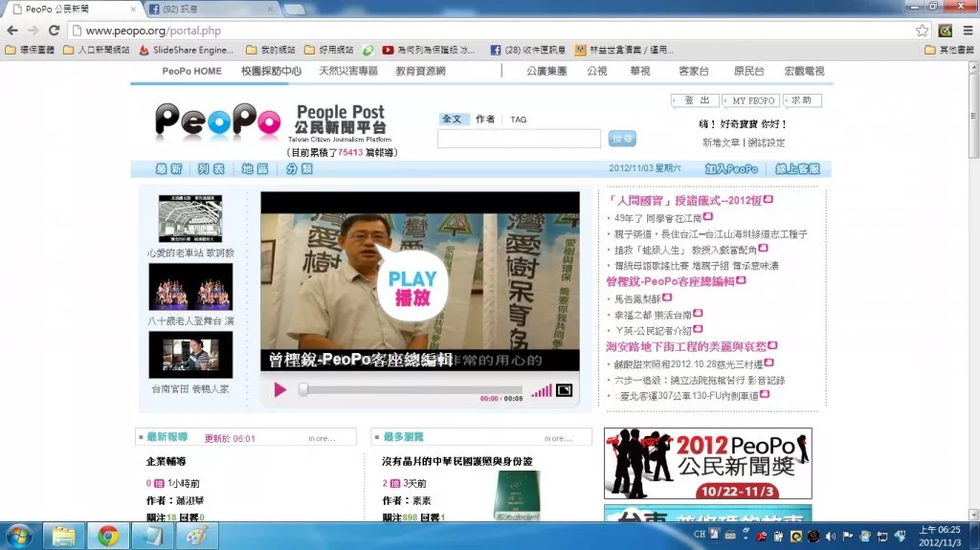The image size is (980, 550).
Task: Open the 分類 section on blue bar
Action: tap(300, 168)
